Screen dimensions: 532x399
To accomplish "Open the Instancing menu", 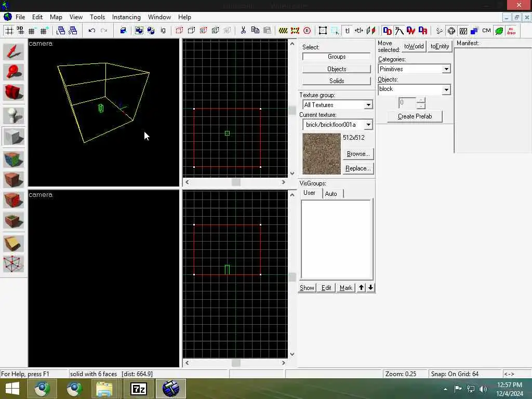I will 126,17.
